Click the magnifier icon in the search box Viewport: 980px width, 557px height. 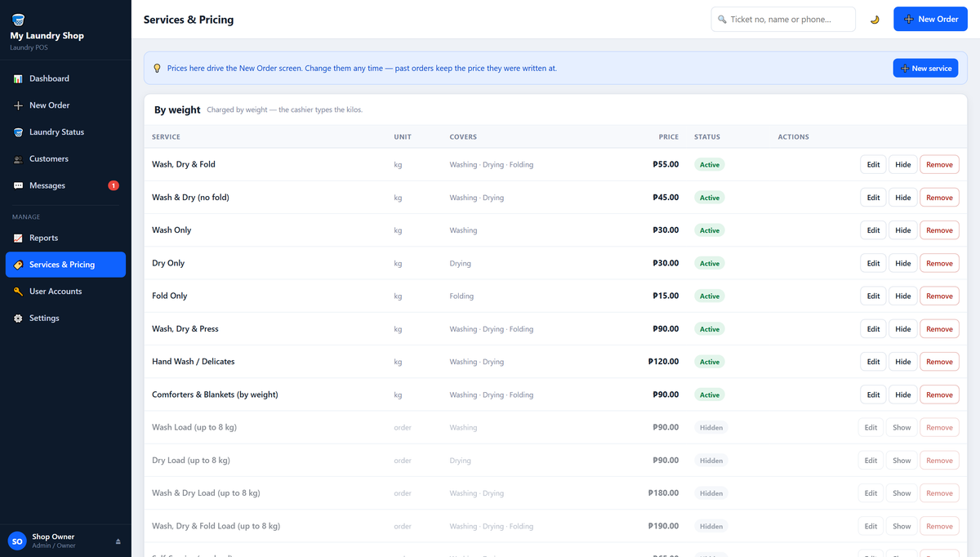coord(722,20)
